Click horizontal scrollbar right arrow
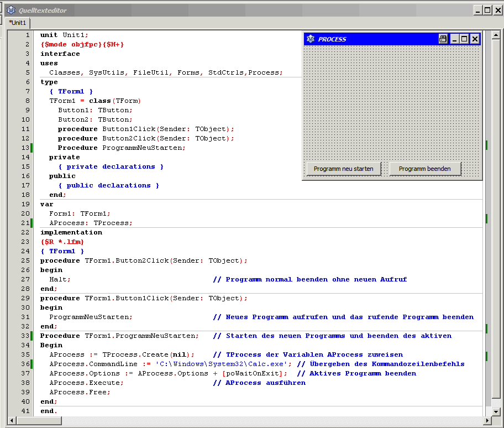Image resolution: width=504 pixels, height=428 pixels. (x=487, y=420)
